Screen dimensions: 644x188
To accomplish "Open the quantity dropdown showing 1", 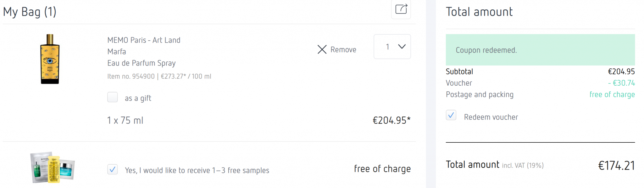I will click(x=392, y=47).
